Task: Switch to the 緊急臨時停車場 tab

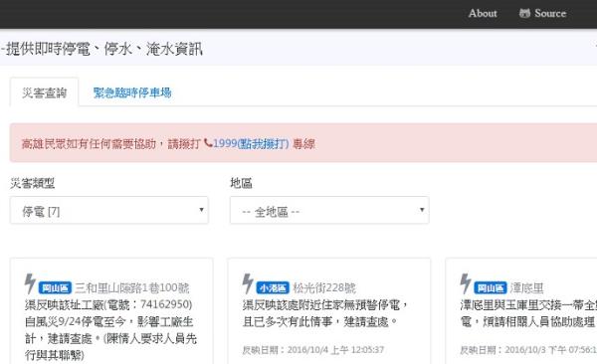Action: tap(132, 92)
